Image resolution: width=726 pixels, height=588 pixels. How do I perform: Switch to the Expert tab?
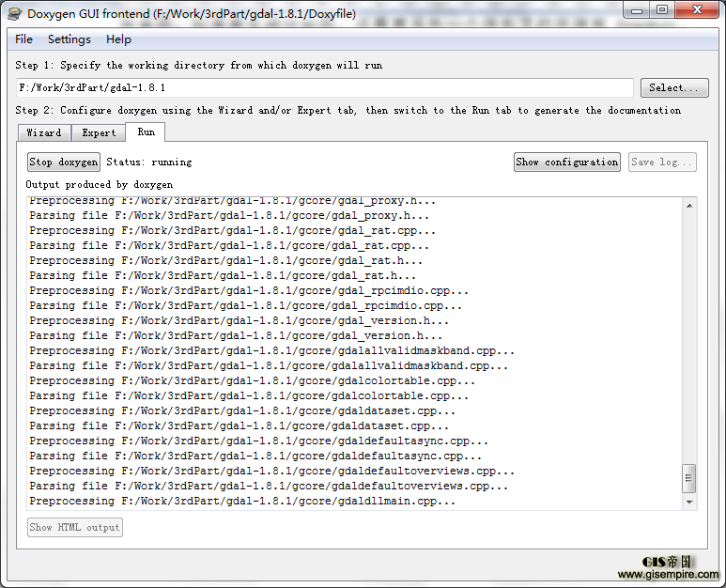point(99,132)
